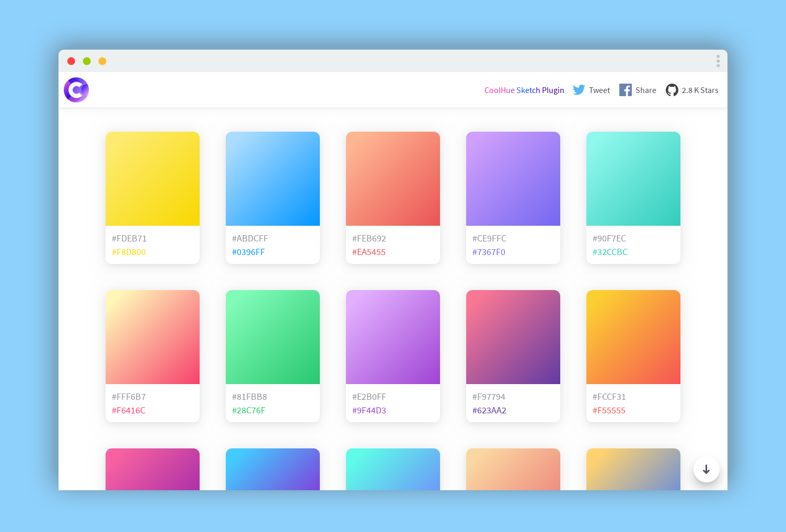Click the red close window dot

pyautogui.click(x=71, y=61)
